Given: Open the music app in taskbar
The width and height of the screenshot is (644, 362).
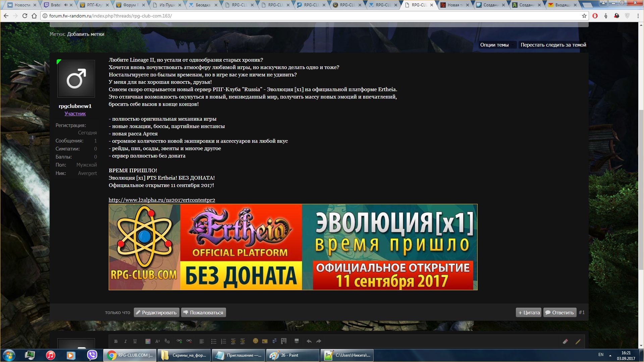Looking at the screenshot, I should pos(50,355).
